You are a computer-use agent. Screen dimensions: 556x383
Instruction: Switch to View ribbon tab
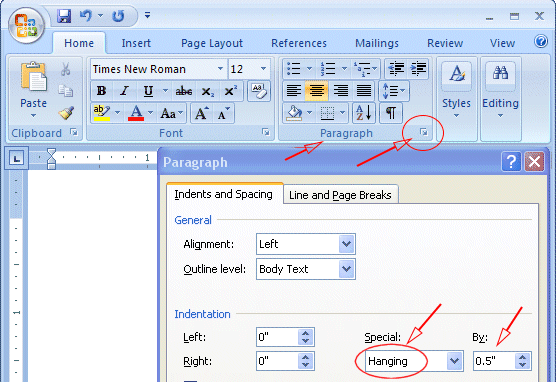coord(502,43)
